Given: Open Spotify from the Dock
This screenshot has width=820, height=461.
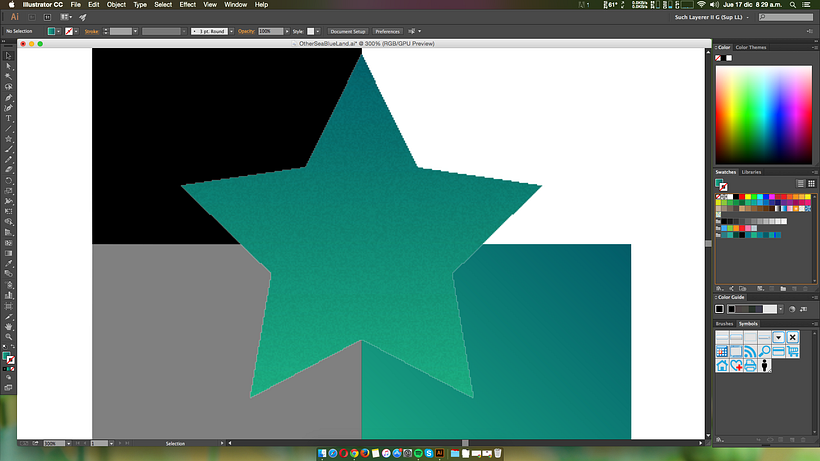Looking at the screenshot, I should [x=418, y=453].
